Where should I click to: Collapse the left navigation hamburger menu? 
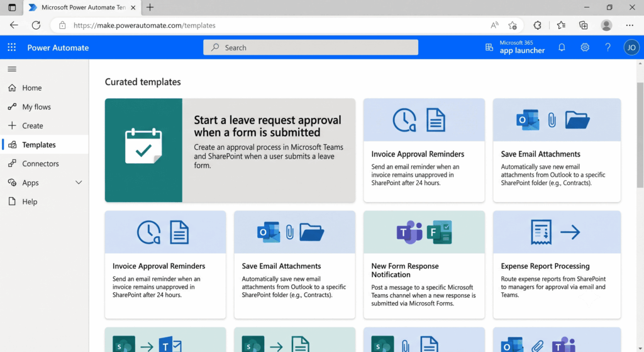pos(12,69)
